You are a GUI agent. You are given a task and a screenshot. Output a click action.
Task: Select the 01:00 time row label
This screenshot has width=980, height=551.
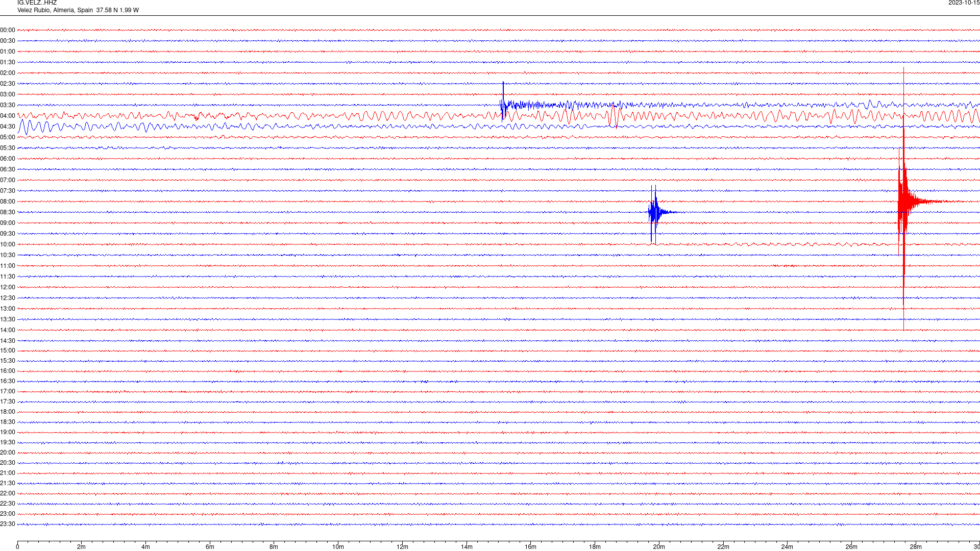coord(8,52)
